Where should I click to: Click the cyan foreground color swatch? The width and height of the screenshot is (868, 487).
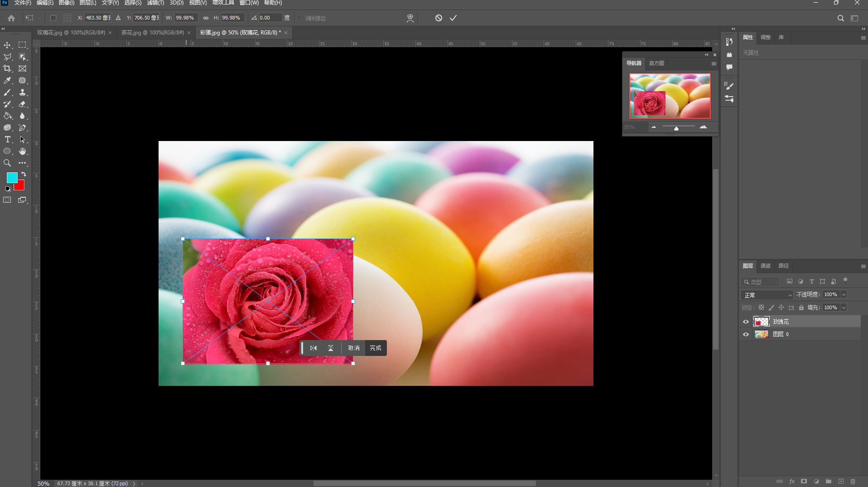tap(12, 177)
